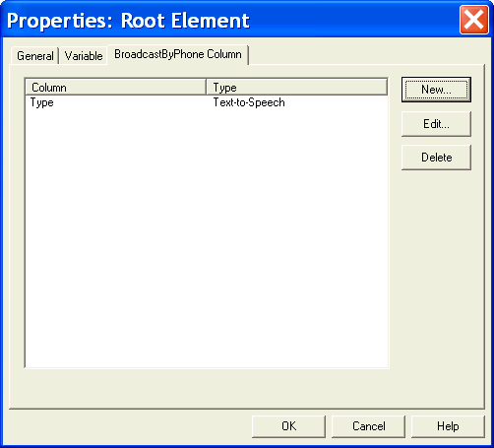The image size is (494, 448).
Task: Switch to the General tab
Action: click(35, 56)
